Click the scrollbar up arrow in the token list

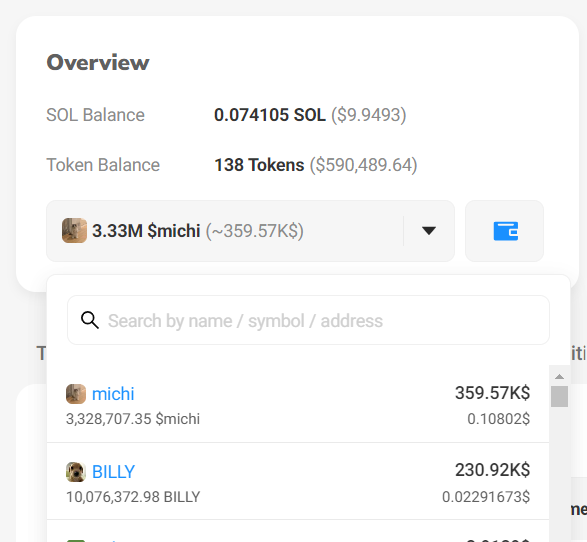[x=559, y=377]
